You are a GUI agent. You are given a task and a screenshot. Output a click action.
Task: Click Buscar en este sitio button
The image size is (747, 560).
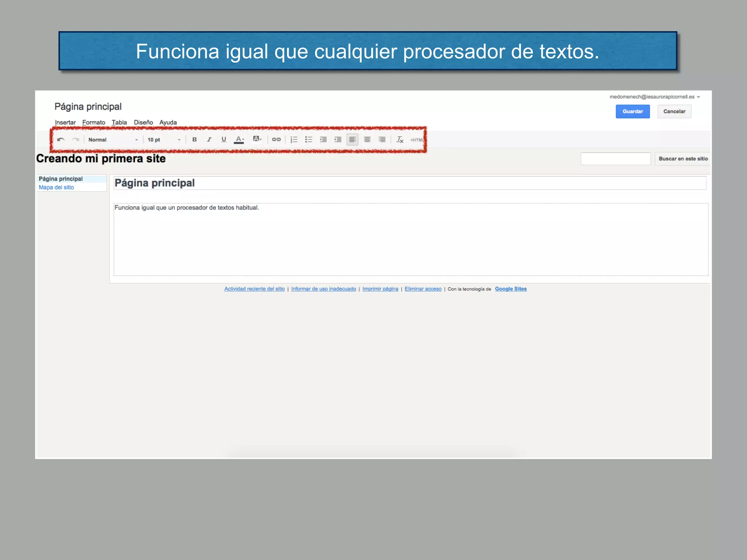coord(683,159)
